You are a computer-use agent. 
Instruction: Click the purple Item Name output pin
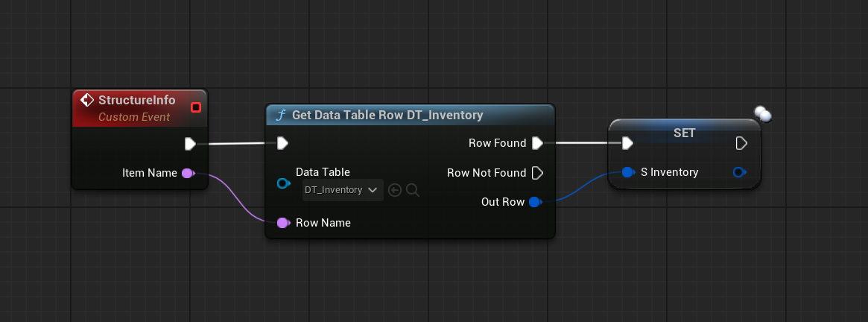[x=188, y=173]
